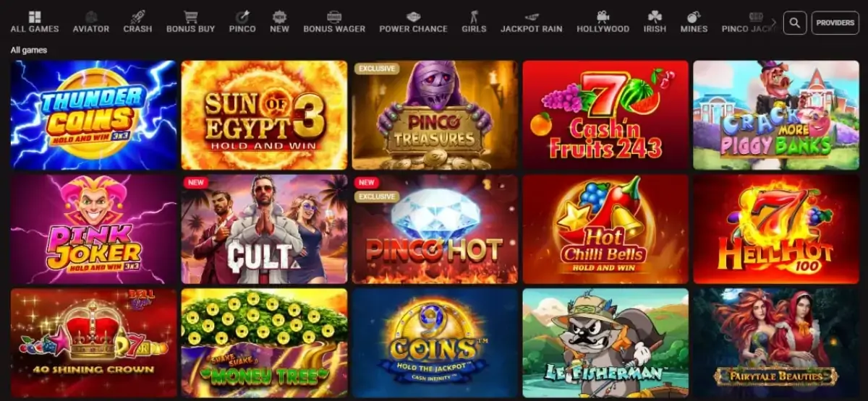868x401 pixels.
Task: Click the Providers button
Action: [x=835, y=23]
